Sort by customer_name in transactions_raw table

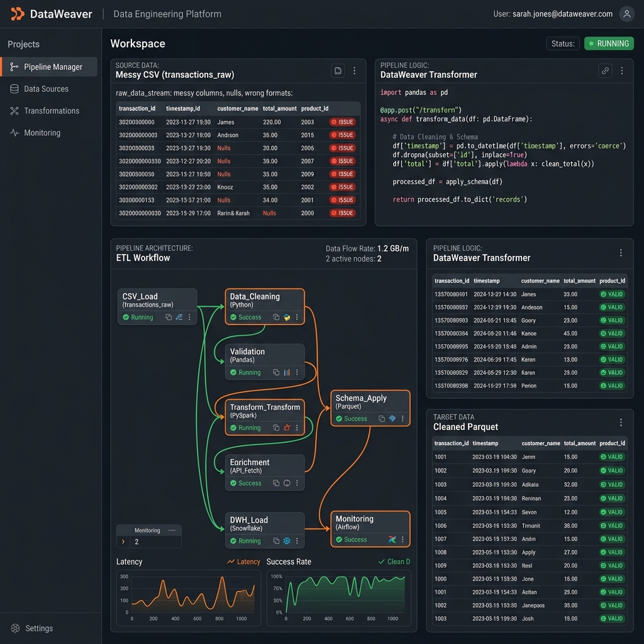(237, 108)
